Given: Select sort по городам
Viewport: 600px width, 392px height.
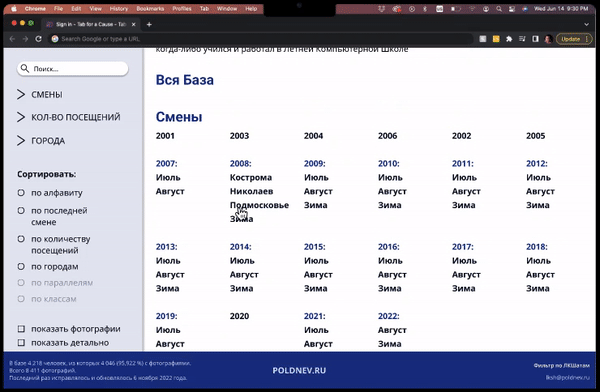Looking at the screenshot, I should tap(21, 266).
